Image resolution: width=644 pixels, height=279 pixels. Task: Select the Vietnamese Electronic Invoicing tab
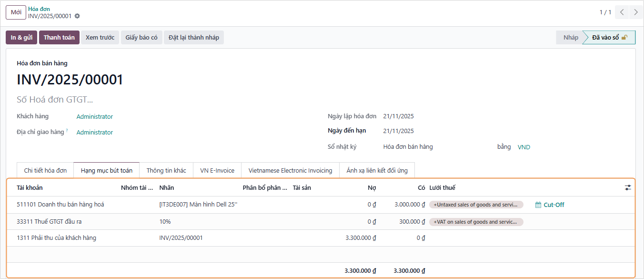pos(290,170)
